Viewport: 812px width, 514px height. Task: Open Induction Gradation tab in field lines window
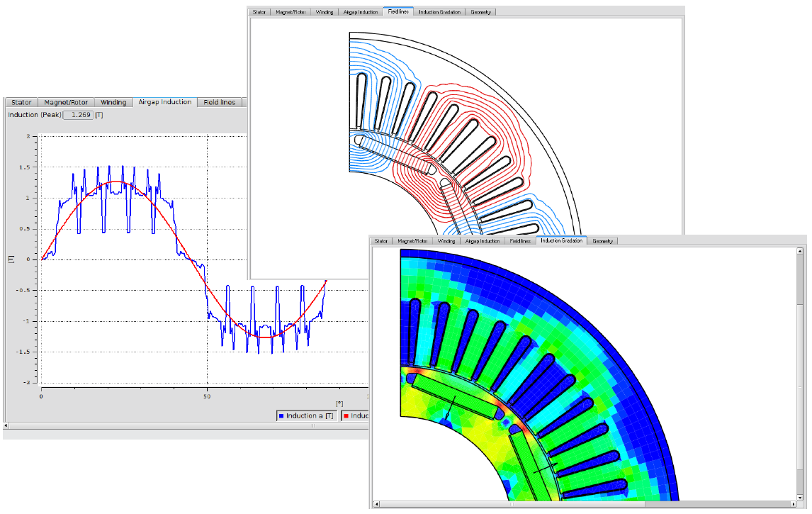pyautogui.click(x=439, y=12)
